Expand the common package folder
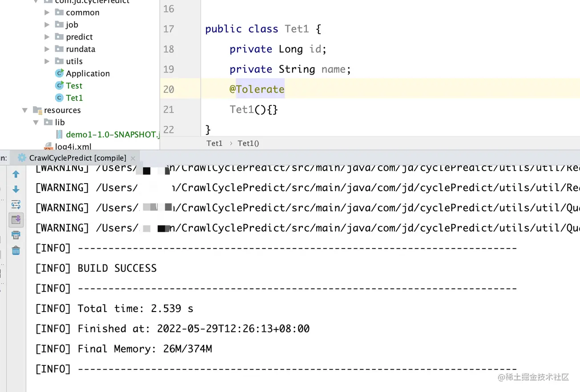Viewport: 580px width, 392px height. click(47, 12)
